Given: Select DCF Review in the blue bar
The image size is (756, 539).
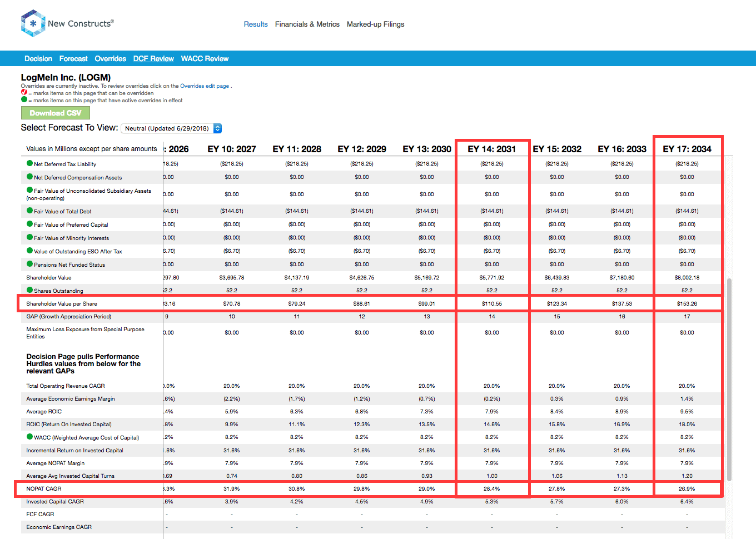Looking at the screenshot, I should tap(153, 58).
